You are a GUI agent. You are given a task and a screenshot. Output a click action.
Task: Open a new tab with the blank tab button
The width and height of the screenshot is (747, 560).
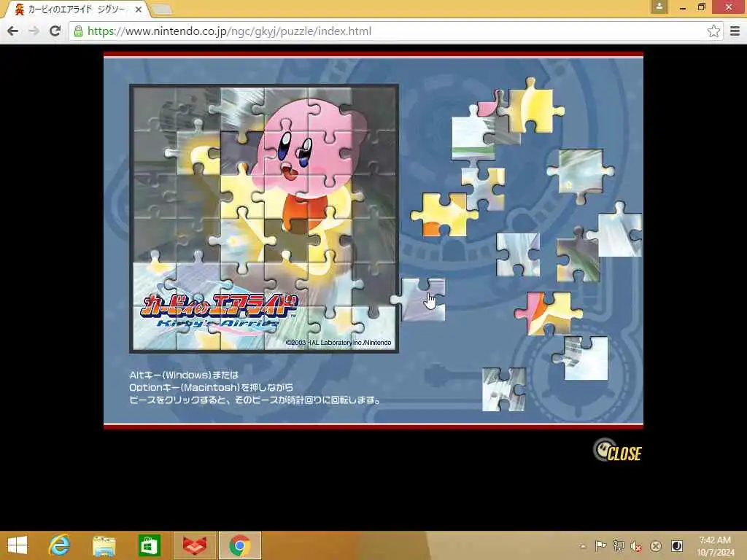pyautogui.click(x=163, y=9)
